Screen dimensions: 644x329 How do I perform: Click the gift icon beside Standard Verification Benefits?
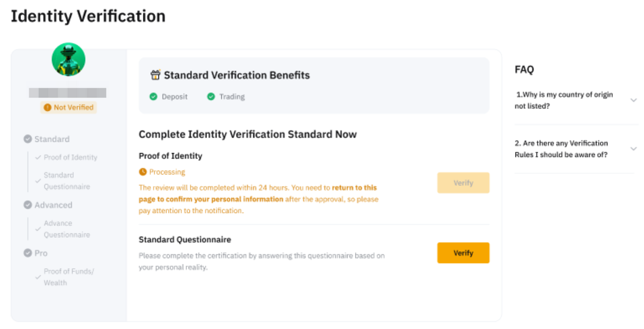click(x=155, y=75)
